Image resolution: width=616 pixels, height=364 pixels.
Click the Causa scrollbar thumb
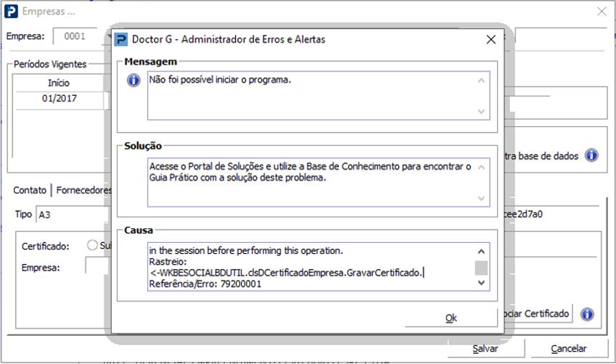pyautogui.click(x=481, y=268)
